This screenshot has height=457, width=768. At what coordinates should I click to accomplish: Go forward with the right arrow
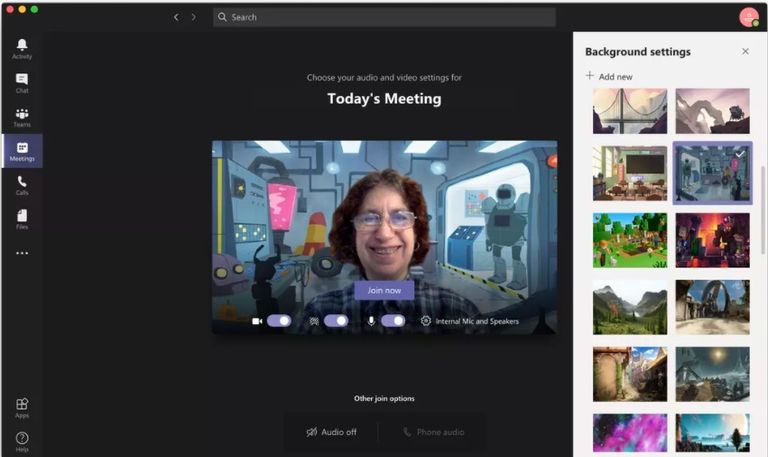pyautogui.click(x=194, y=17)
